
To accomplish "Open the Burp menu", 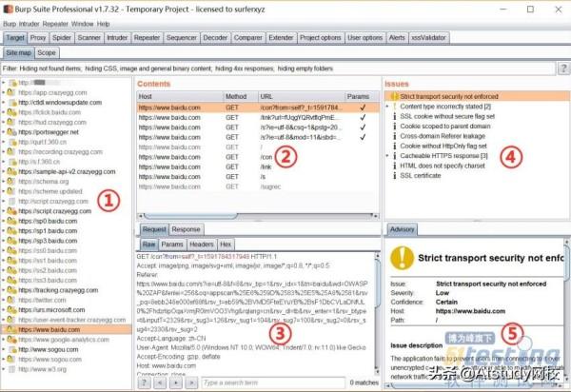I will click(x=10, y=24).
